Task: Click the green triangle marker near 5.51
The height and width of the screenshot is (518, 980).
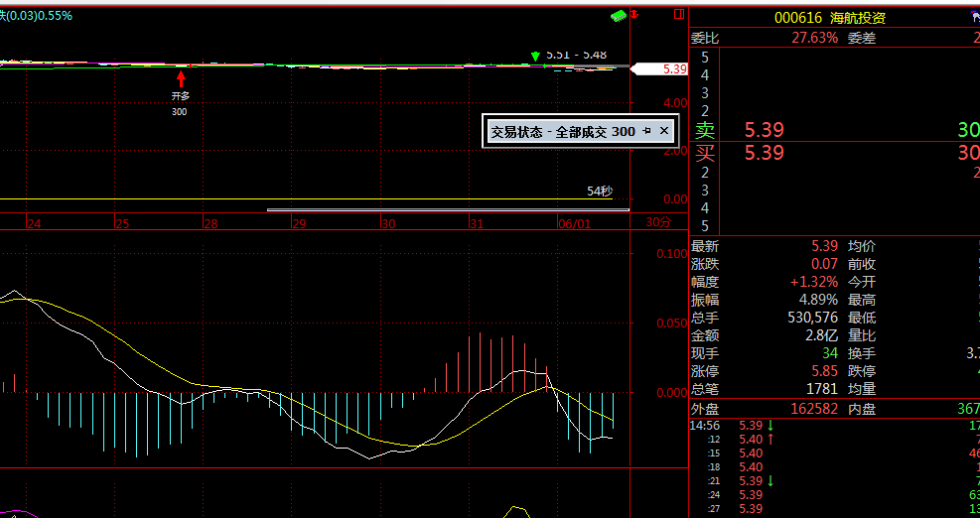Action: [x=535, y=56]
